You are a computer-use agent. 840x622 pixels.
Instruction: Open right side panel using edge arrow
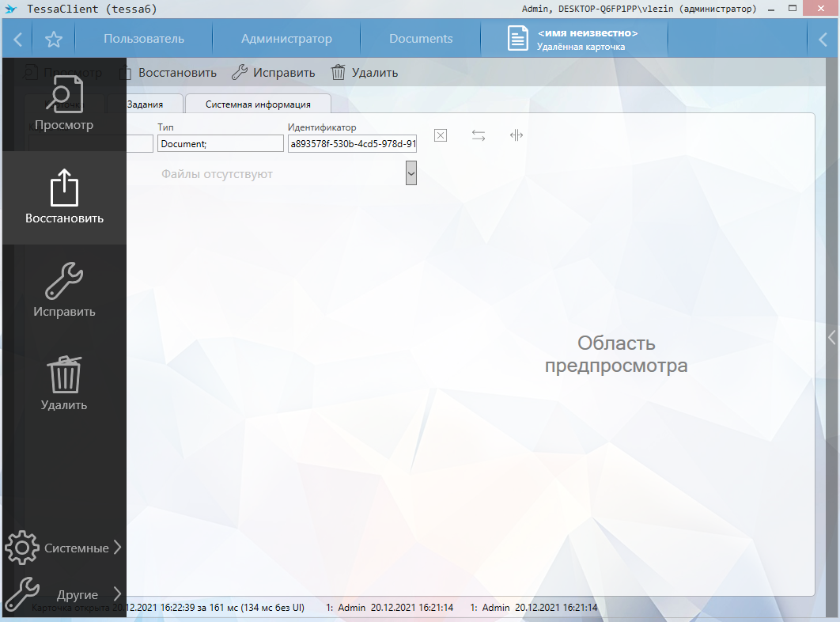coord(831,338)
